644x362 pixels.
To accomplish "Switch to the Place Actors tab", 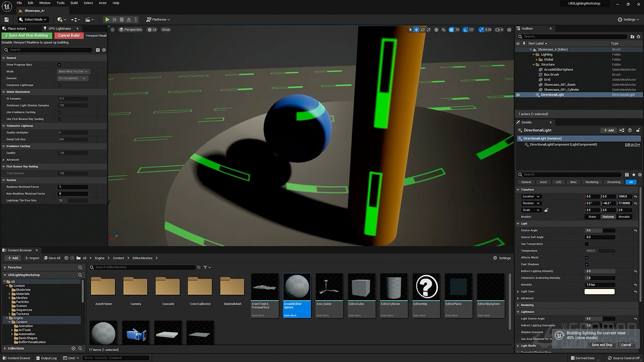I will coord(17,29).
